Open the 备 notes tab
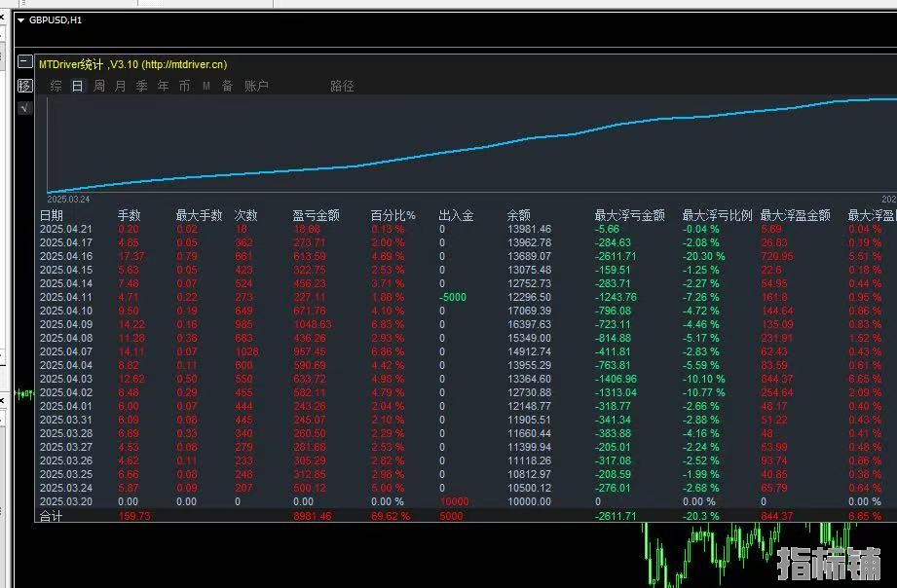The height and width of the screenshot is (588, 897). click(227, 86)
